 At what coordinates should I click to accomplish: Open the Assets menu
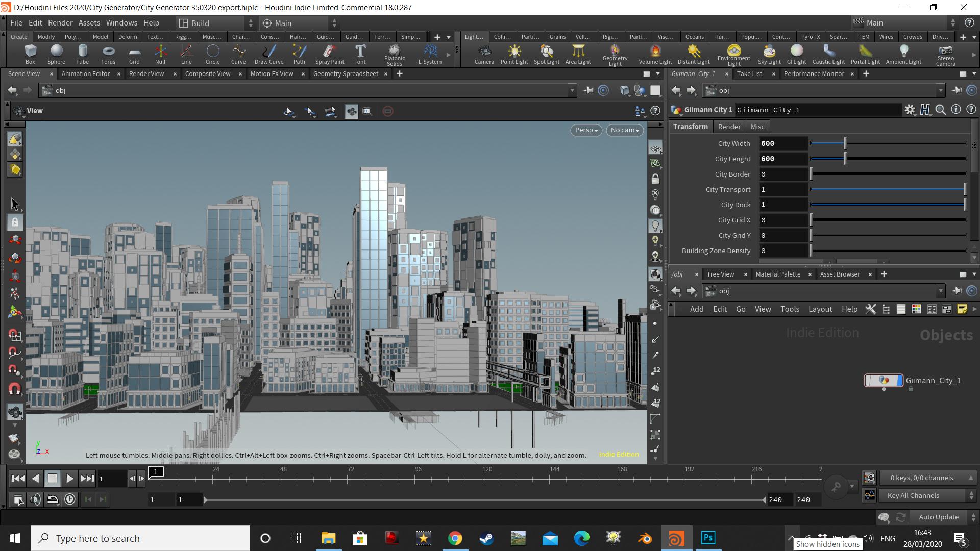89,22
